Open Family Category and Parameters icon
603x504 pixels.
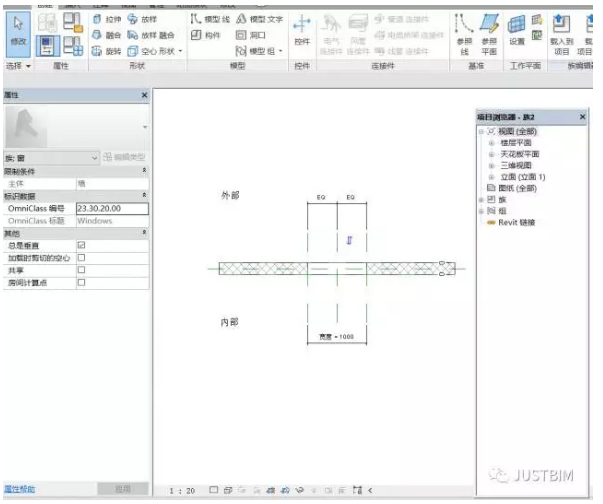73,22
